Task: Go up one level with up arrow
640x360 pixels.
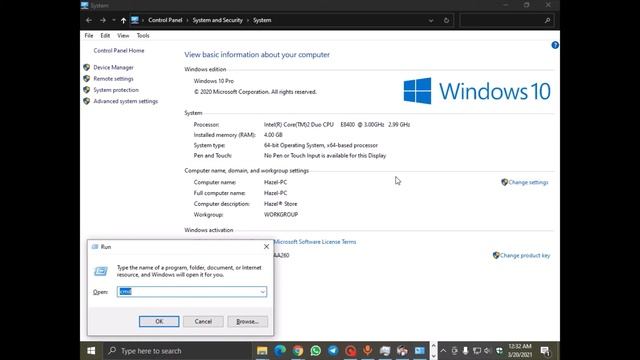Action: coord(123,20)
